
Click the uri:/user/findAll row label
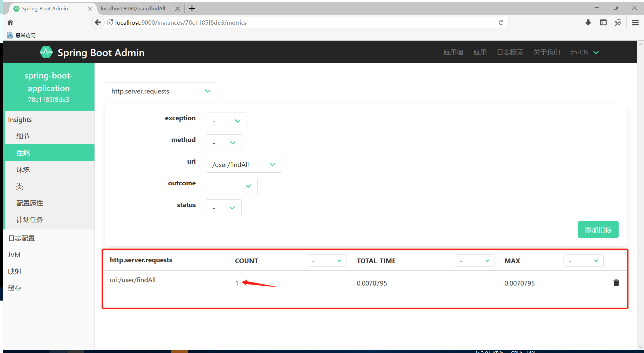tap(133, 280)
